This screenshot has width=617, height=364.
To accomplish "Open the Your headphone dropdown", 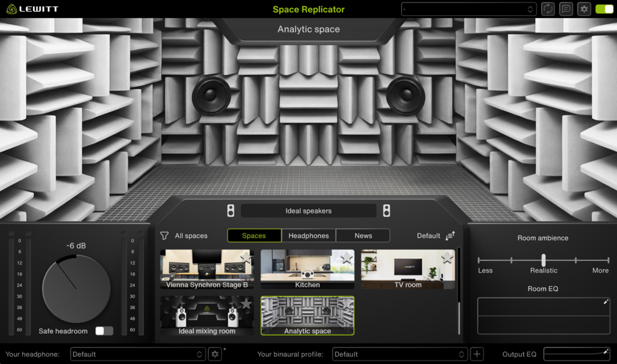I will click(137, 354).
